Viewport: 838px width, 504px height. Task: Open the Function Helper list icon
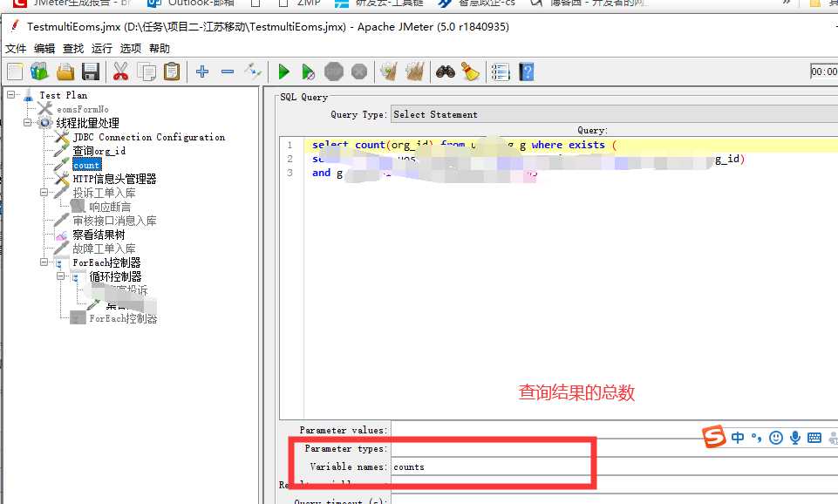coord(501,72)
